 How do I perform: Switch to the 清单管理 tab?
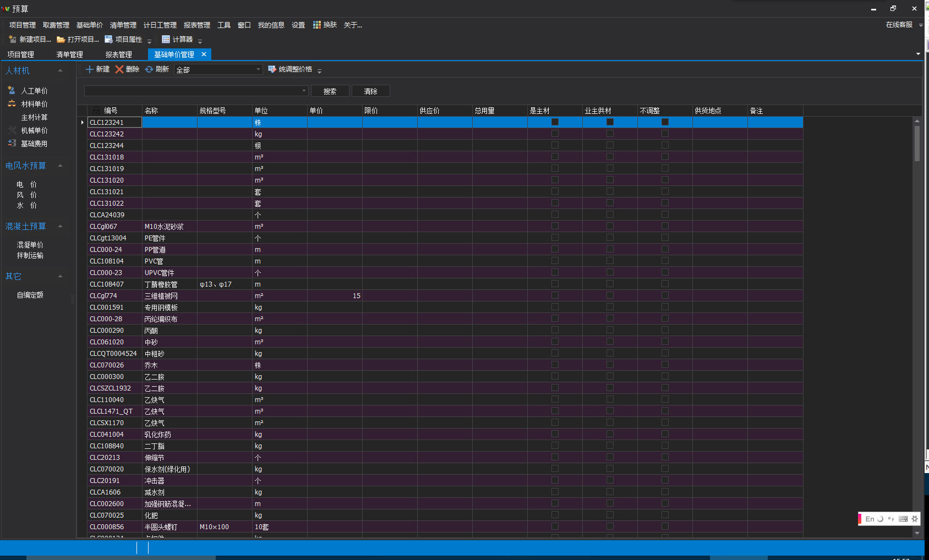[69, 54]
